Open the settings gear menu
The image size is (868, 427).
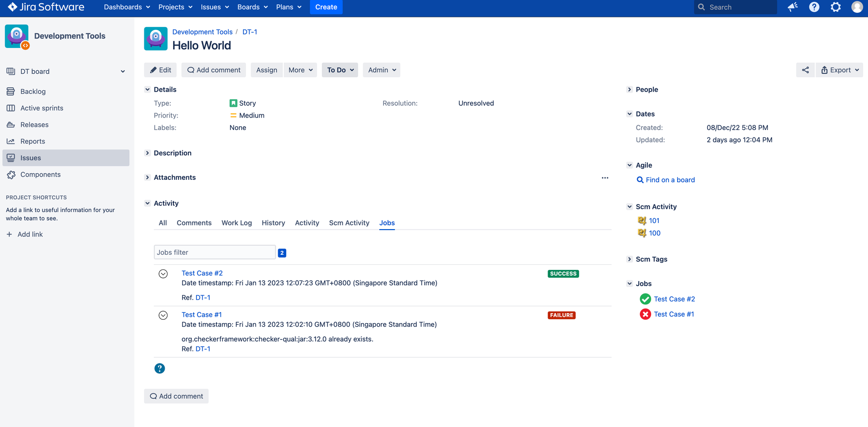(836, 7)
